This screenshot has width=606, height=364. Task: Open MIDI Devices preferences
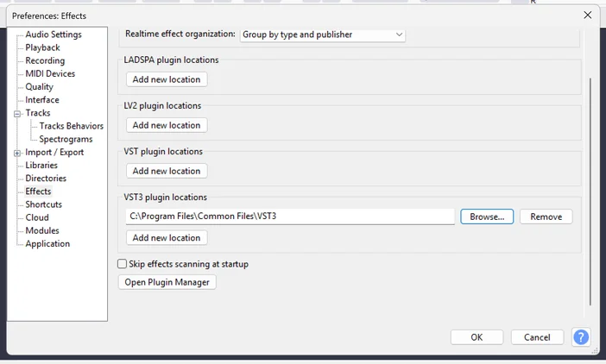[x=50, y=73]
